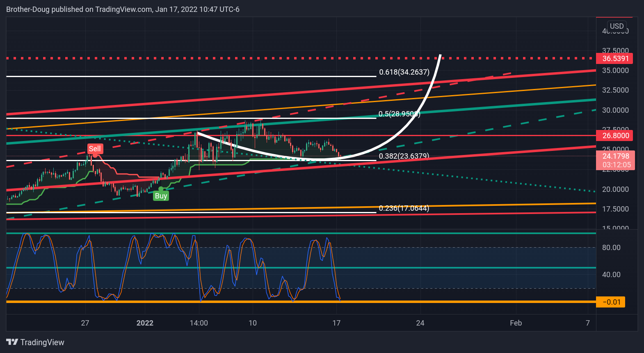Click the 0.382(23.6379) Fibonacci label
Screen dimensions: 644x353
[404, 156]
